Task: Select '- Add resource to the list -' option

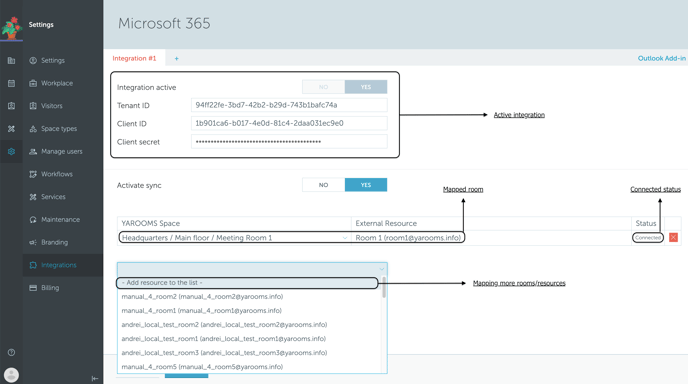Action: point(247,283)
